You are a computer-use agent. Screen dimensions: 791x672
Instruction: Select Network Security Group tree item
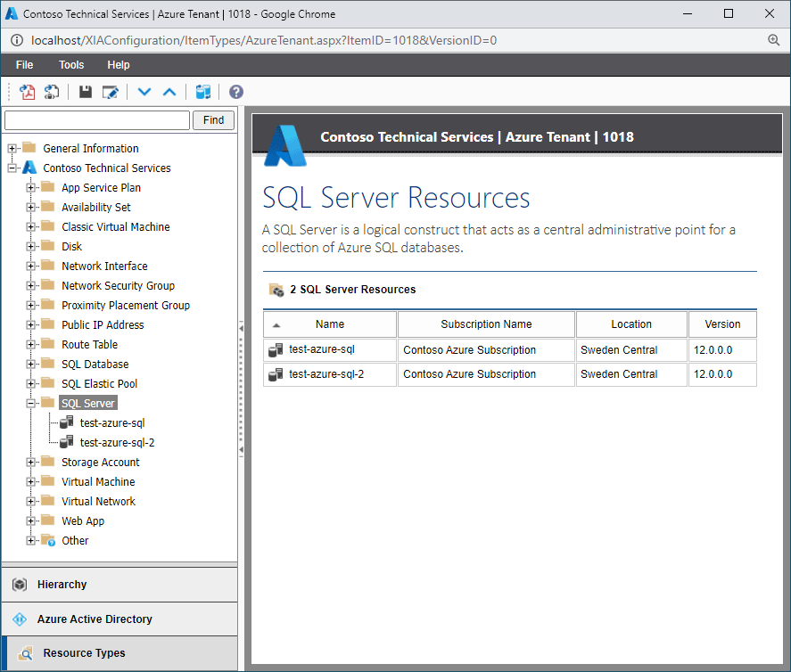point(118,286)
